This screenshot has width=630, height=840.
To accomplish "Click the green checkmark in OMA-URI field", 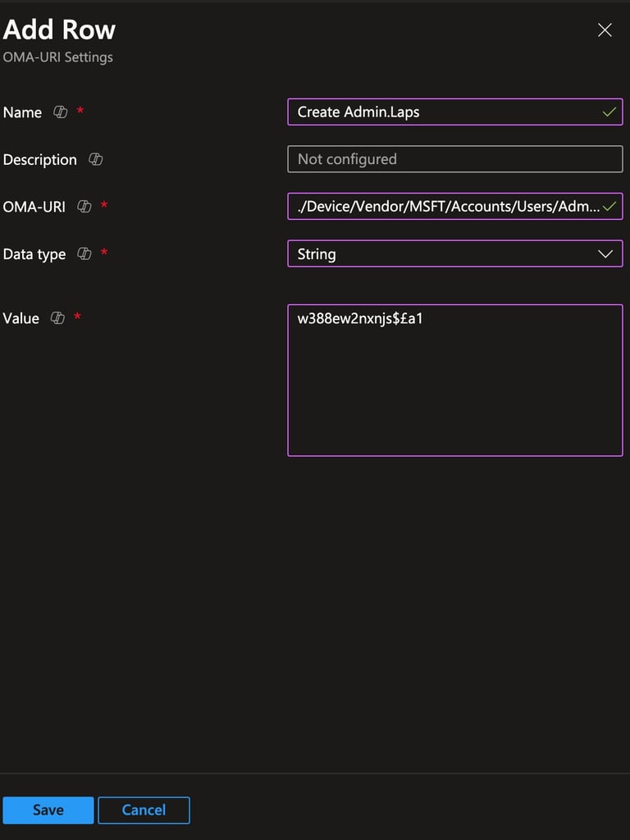I will (609, 206).
